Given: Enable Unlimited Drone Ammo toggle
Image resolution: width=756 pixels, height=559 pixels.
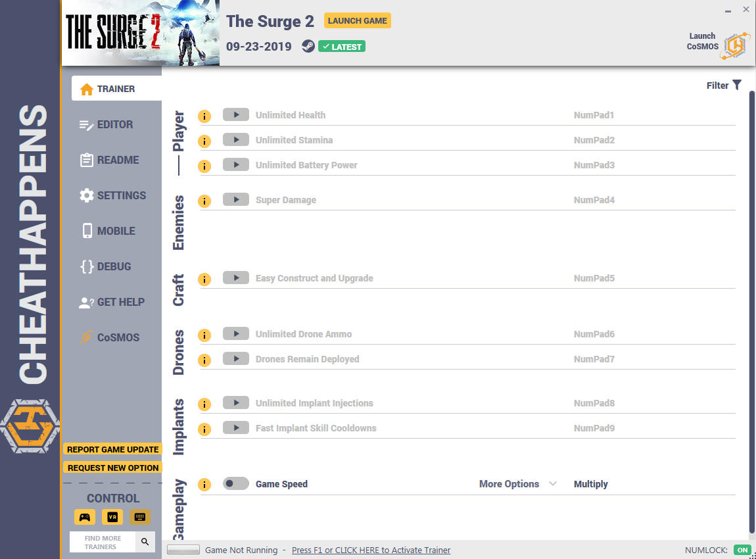Looking at the screenshot, I should click(236, 334).
